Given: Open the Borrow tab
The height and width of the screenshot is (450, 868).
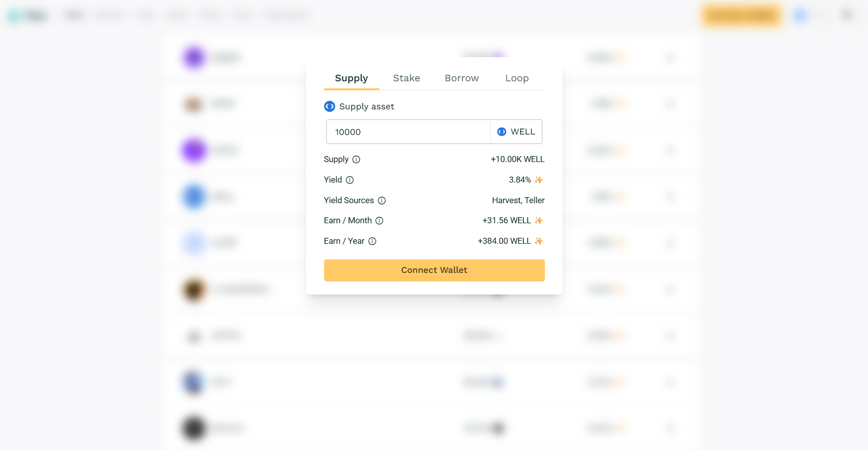Looking at the screenshot, I should click(x=462, y=78).
